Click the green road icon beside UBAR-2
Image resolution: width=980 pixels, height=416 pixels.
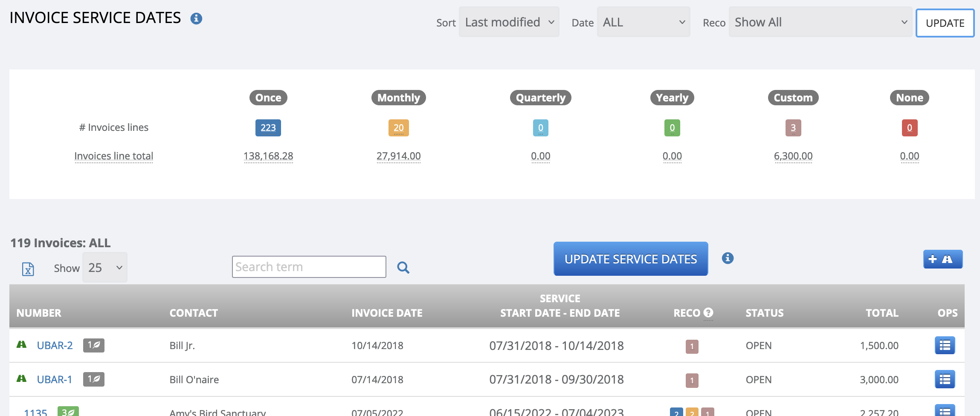[x=21, y=344]
